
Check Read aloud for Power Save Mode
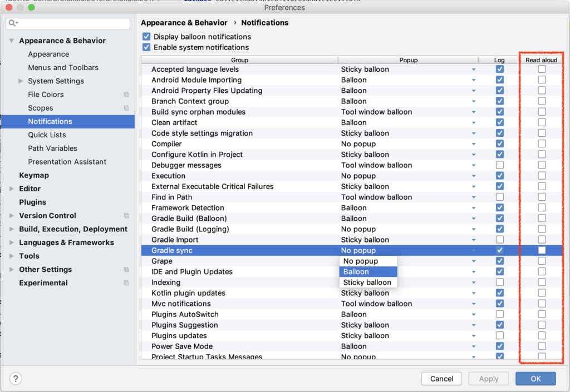tap(542, 346)
